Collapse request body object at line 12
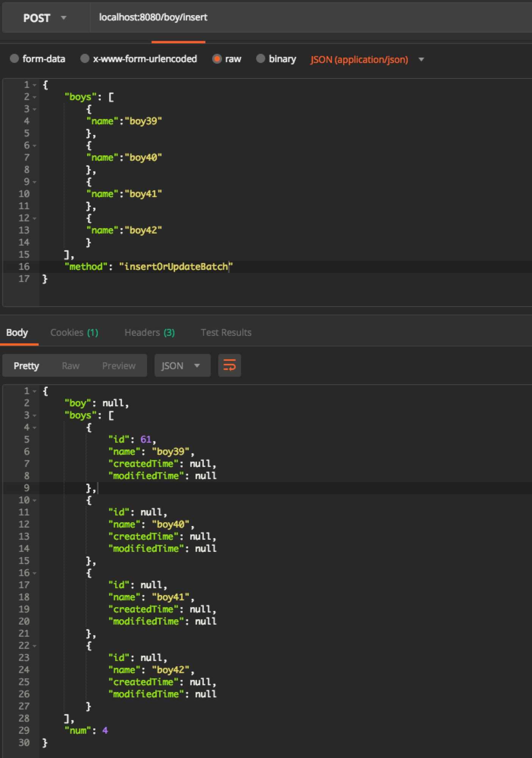This screenshot has width=532, height=758. tap(34, 218)
